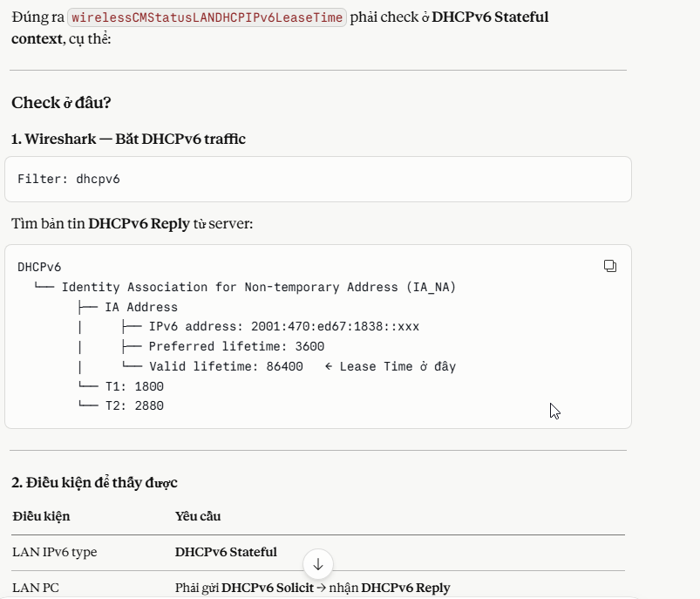Click 'Preferred lifetime: 3600' in code
700x599 pixels.
[238, 346]
